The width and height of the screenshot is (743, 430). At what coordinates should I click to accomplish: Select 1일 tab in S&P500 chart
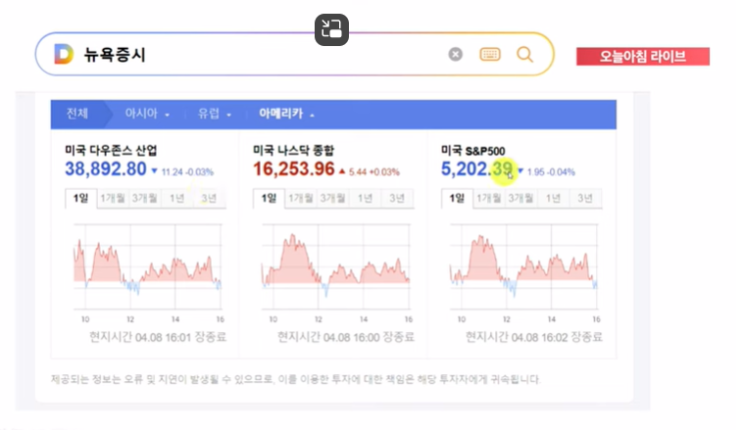click(x=457, y=198)
